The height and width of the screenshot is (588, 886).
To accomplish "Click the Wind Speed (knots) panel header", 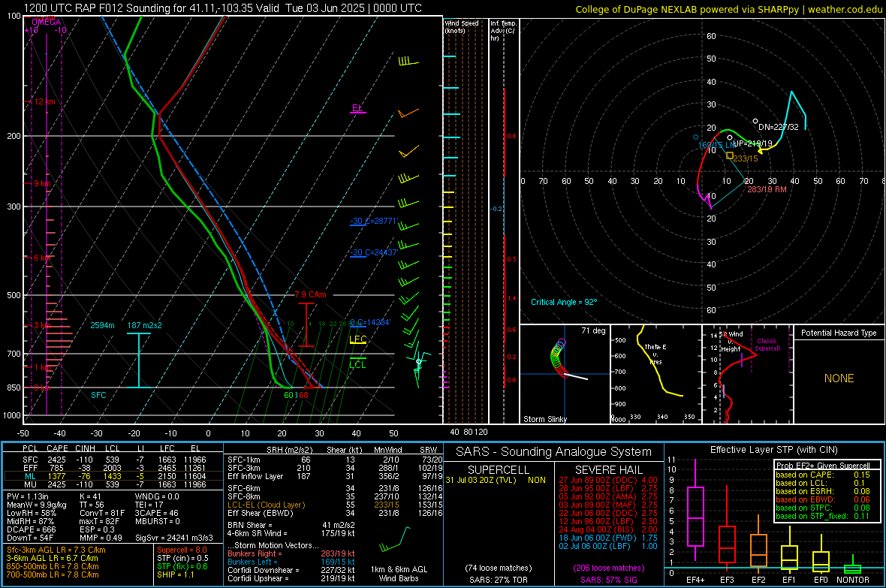I will pos(462,26).
